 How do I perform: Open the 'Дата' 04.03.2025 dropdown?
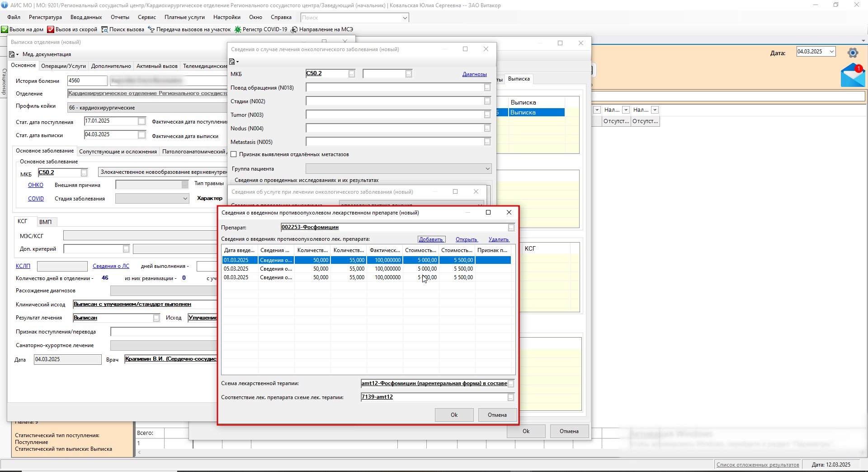click(x=831, y=52)
